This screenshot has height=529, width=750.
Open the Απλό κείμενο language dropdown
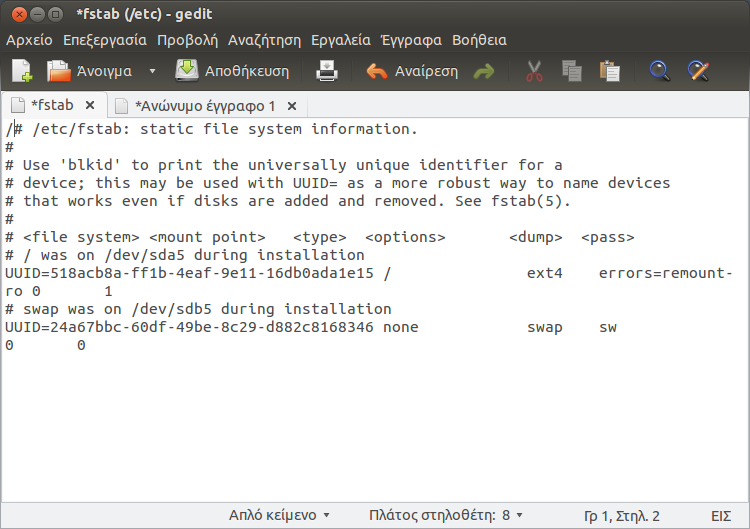(x=279, y=516)
